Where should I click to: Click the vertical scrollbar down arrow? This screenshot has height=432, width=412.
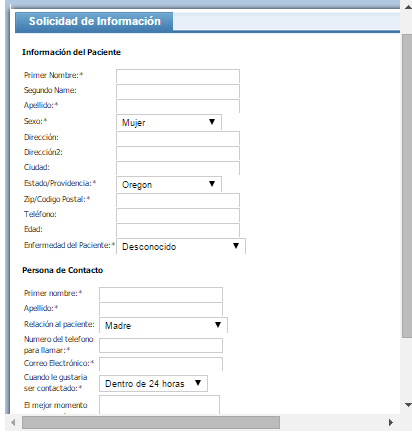tap(408, 405)
